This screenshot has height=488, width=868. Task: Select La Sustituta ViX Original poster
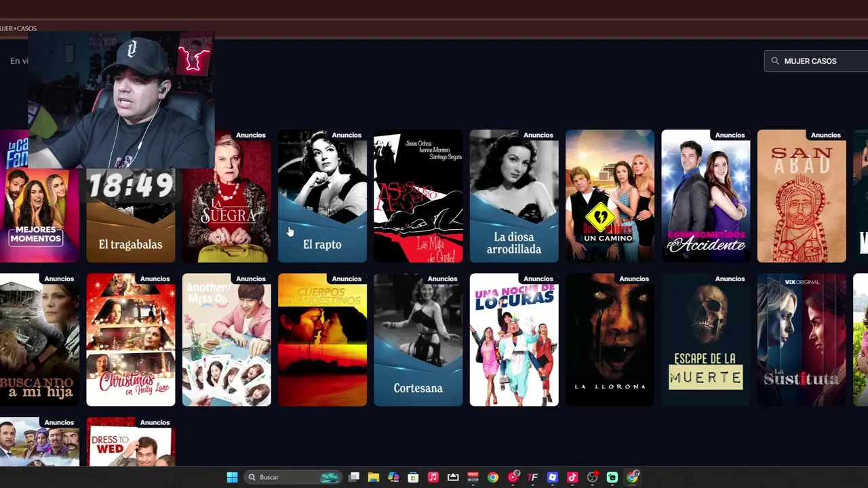click(802, 340)
